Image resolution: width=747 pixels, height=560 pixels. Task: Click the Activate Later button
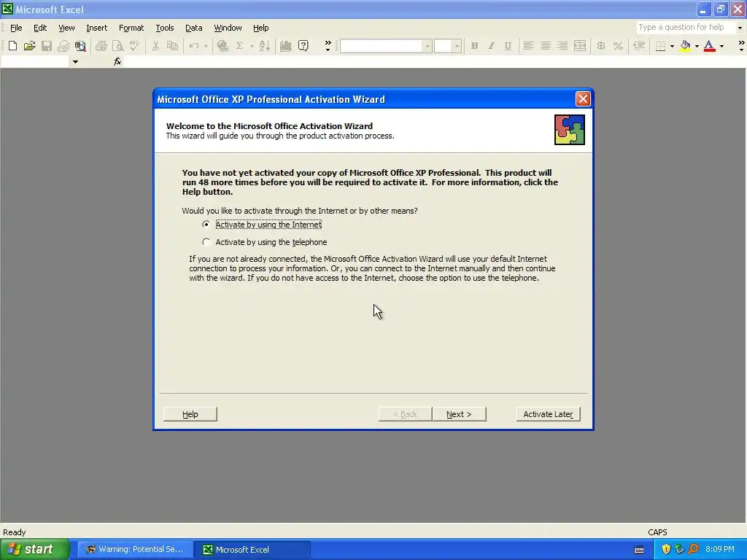548,414
